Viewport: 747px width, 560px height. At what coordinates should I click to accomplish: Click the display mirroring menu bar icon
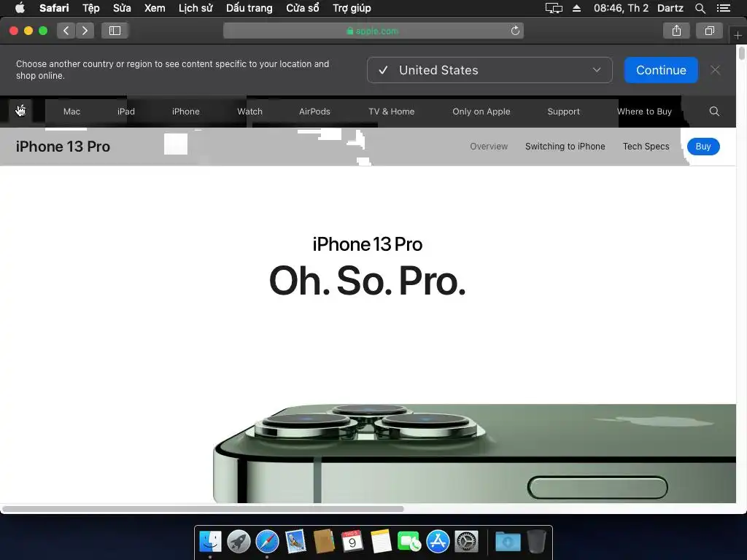tap(554, 8)
